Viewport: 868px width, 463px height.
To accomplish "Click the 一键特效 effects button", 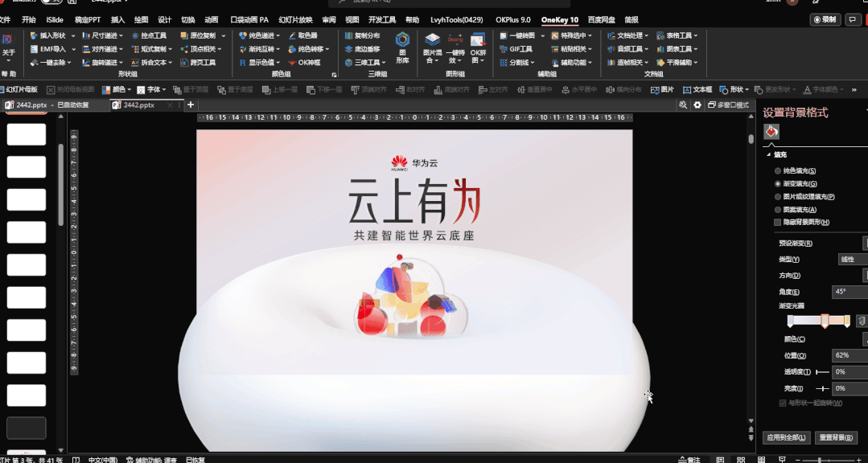I will (x=455, y=48).
